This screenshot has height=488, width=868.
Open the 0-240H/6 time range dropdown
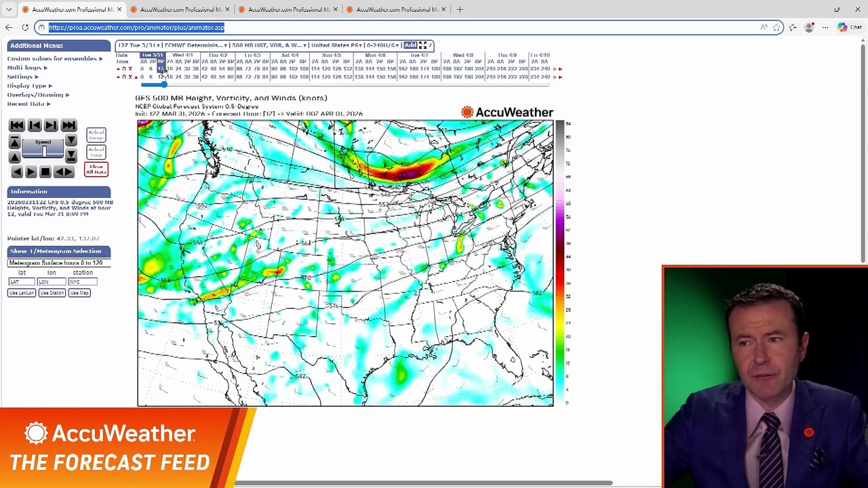coord(383,45)
